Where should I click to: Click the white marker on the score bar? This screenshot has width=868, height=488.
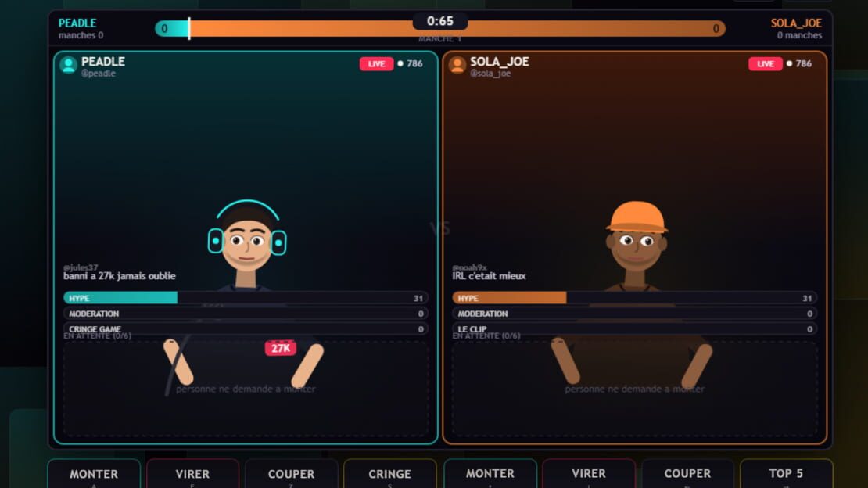tap(189, 28)
